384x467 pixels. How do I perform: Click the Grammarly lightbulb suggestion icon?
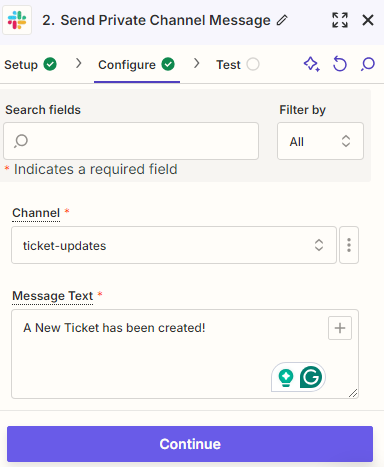286,377
